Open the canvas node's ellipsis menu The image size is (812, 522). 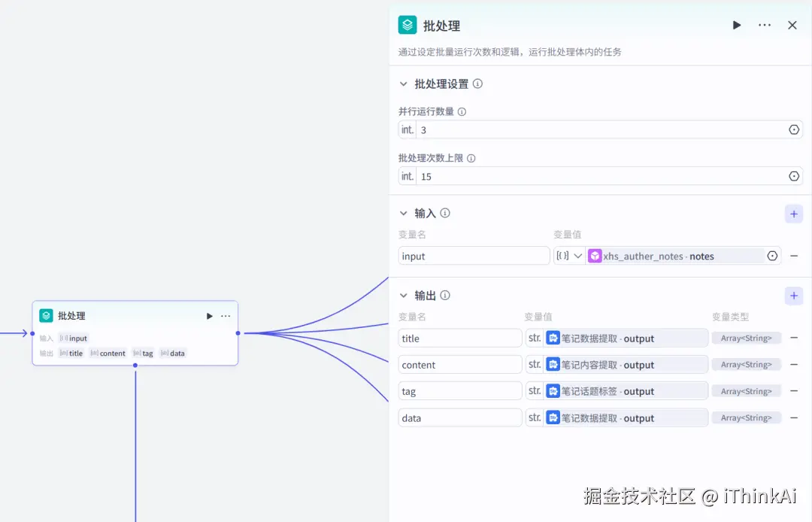[225, 316]
